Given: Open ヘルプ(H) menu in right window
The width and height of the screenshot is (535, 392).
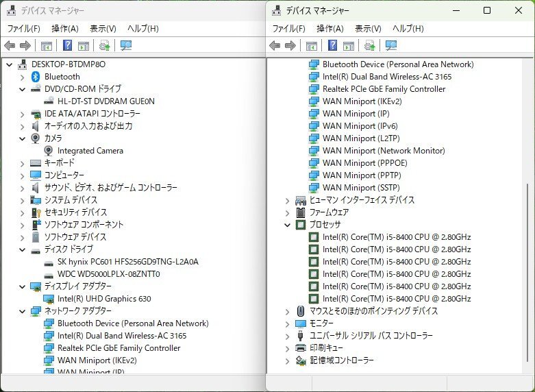Looking at the screenshot, I should (x=408, y=28).
